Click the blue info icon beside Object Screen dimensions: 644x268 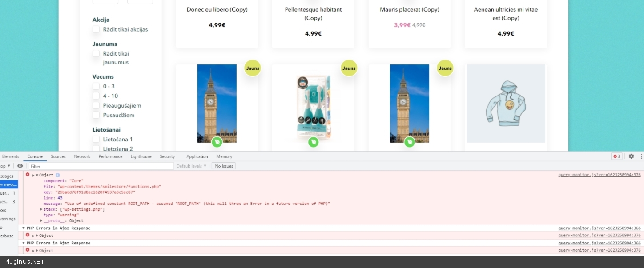(x=57, y=175)
